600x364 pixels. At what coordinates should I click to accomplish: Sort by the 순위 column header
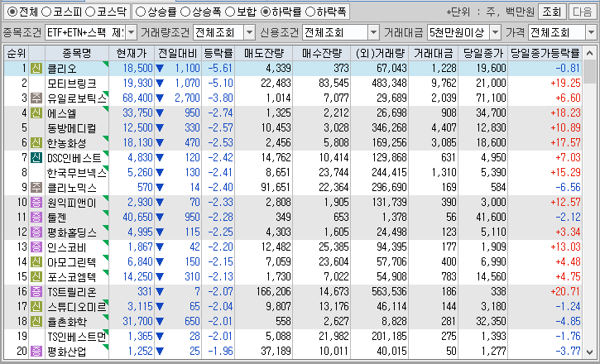[x=17, y=53]
